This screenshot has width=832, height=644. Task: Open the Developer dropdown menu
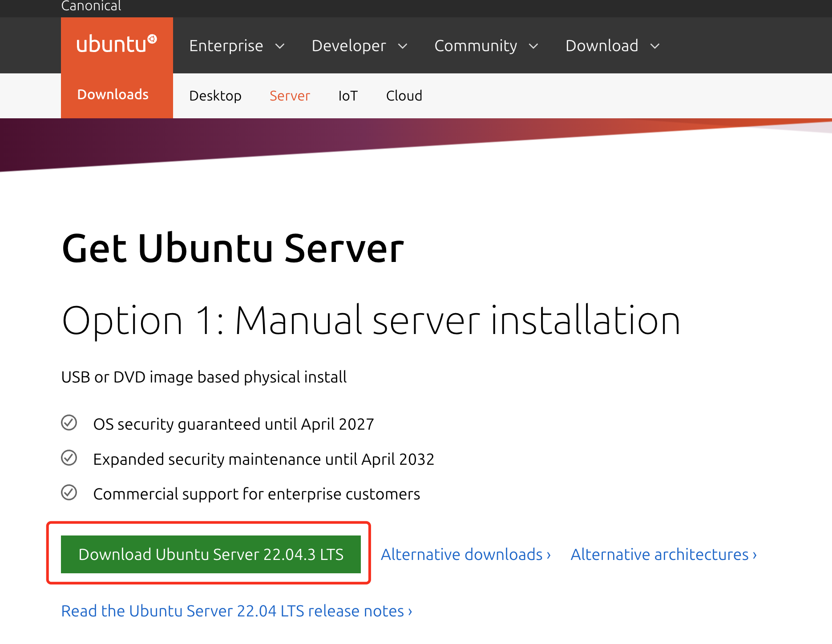click(359, 45)
